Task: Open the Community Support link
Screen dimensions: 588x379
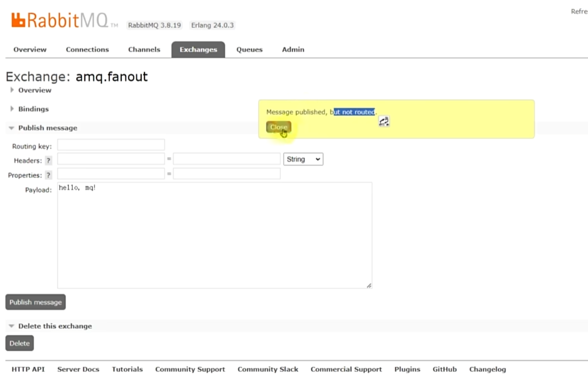Action: 190,369
